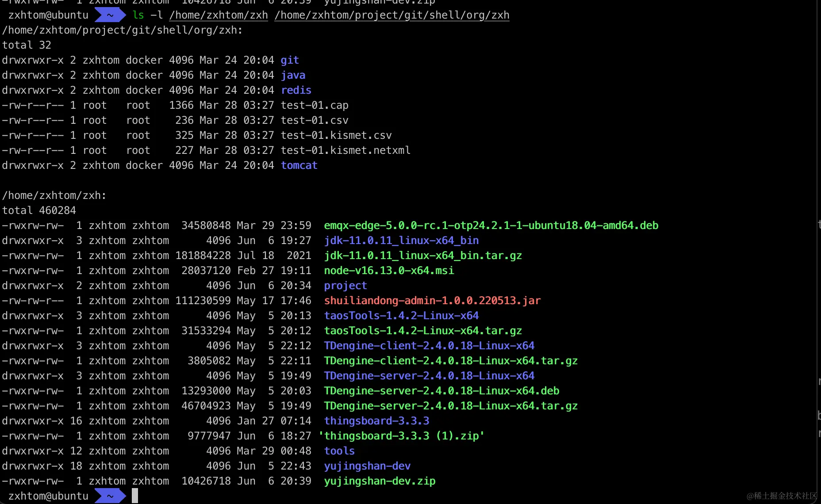Click the 'total 460284' line
This screenshot has height=504, width=821.
(39, 210)
